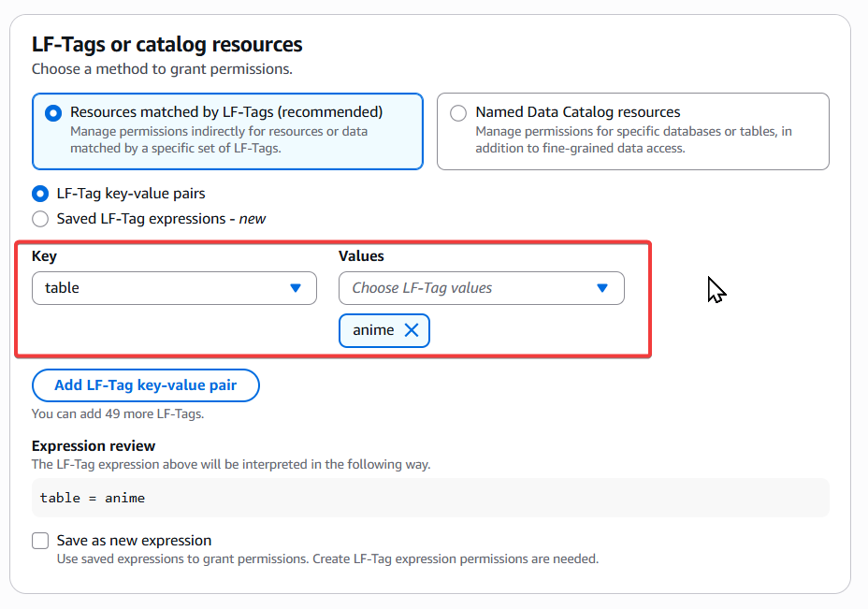This screenshot has width=868, height=609.
Task: Click the blue arrow in the Key dropdown
Action: (296, 288)
